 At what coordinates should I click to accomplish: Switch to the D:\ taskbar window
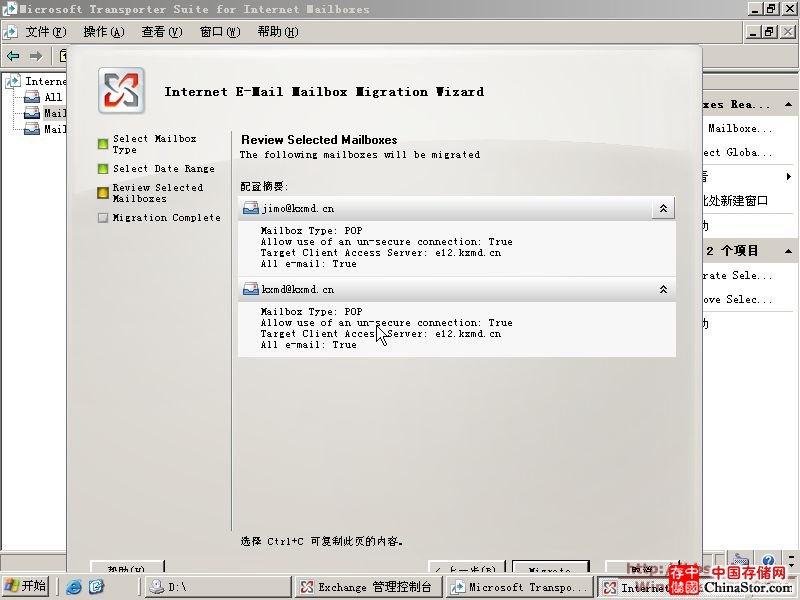pyautogui.click(x=218, y=587)
